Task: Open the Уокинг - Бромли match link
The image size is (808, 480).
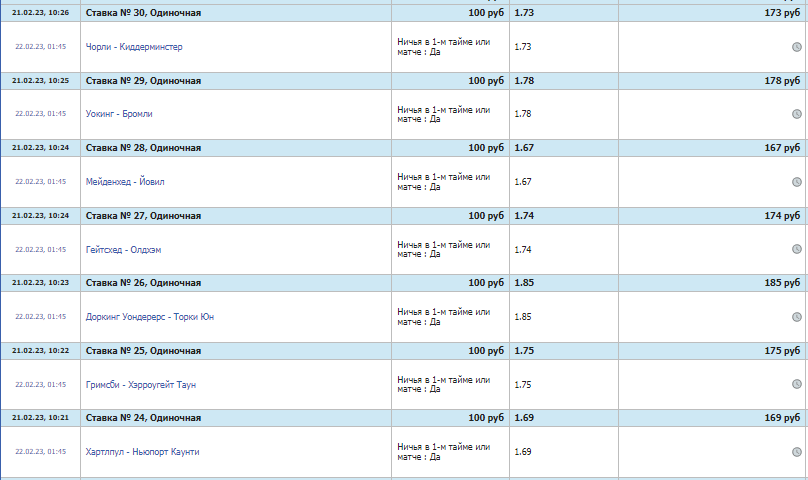Action: point(119,114)
